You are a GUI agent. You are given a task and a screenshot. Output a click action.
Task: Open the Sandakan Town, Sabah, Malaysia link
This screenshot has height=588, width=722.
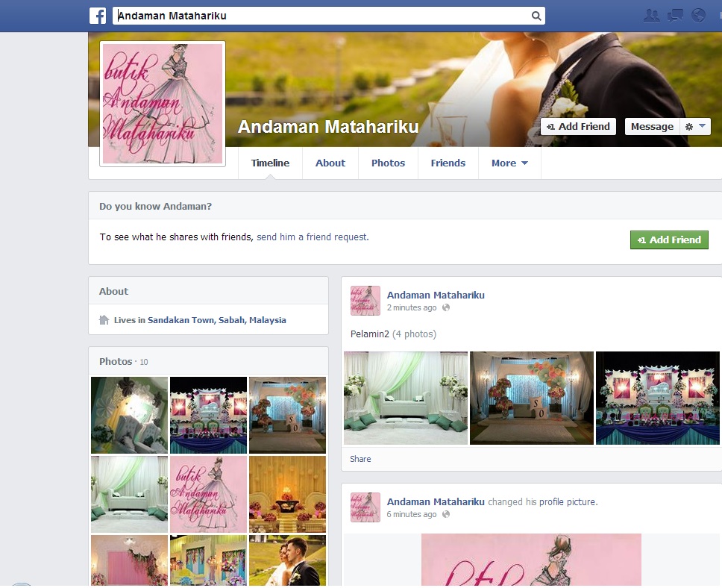[x=216, y=320]
